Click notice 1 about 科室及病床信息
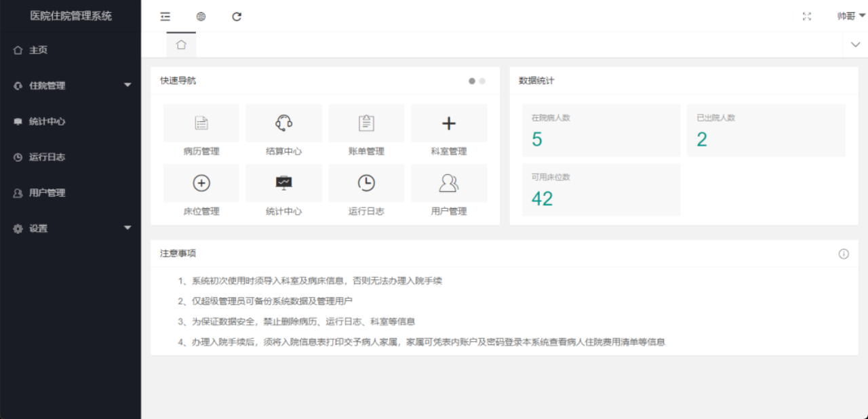This screenshot has height=419, width=868. pos(311,281)
